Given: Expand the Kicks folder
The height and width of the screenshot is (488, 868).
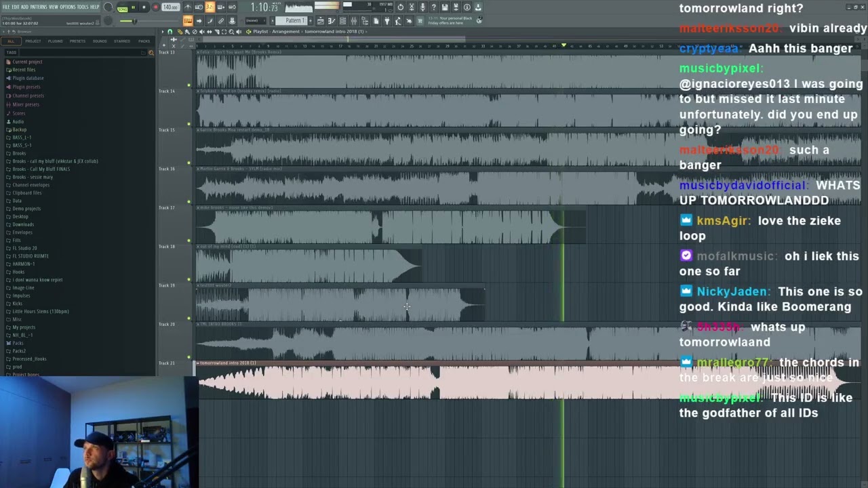Looking at the screenshot, I should click(x=18, y=304).
